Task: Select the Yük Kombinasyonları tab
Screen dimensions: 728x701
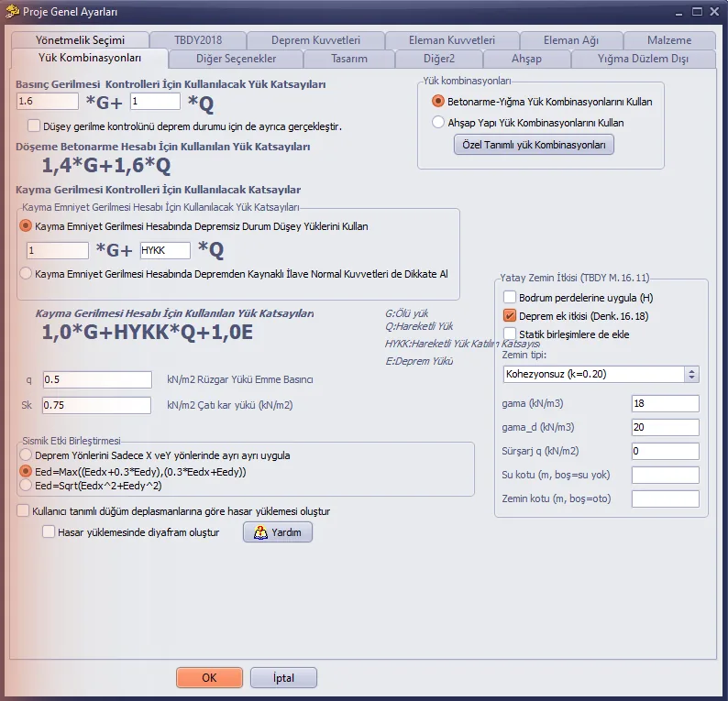Action: coord(90,58)
